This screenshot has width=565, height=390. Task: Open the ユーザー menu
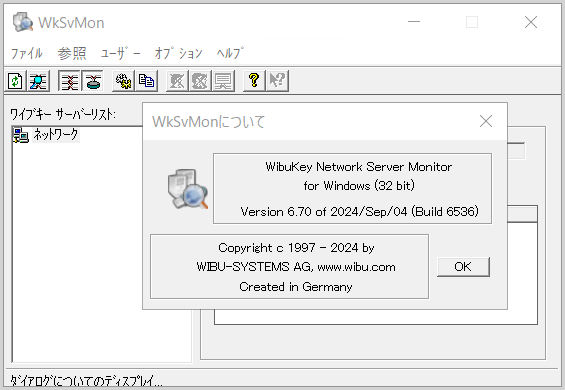[x=120, y=53]
